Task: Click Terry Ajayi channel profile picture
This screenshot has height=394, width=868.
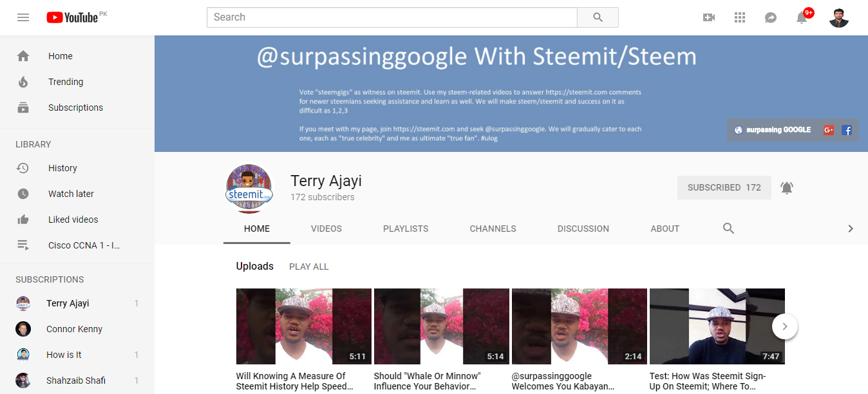Action: click(x=249, y=189)
